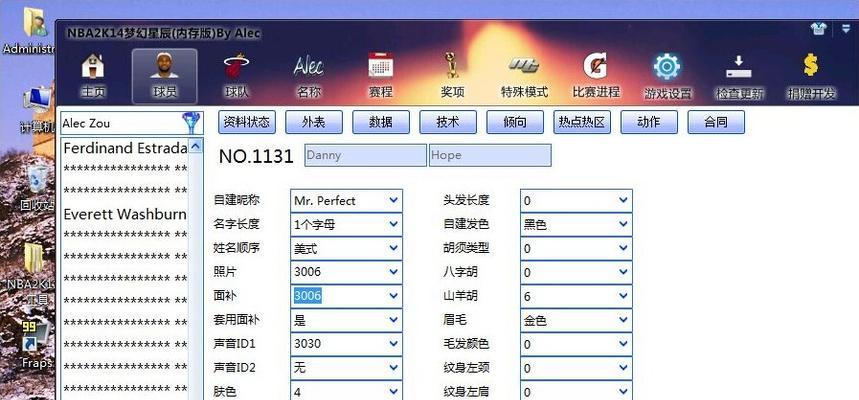The height and width of the screenshot is (400, 859).
Task: Expand 声音ID1 3030 dropdown
Action: coord(393,344)
